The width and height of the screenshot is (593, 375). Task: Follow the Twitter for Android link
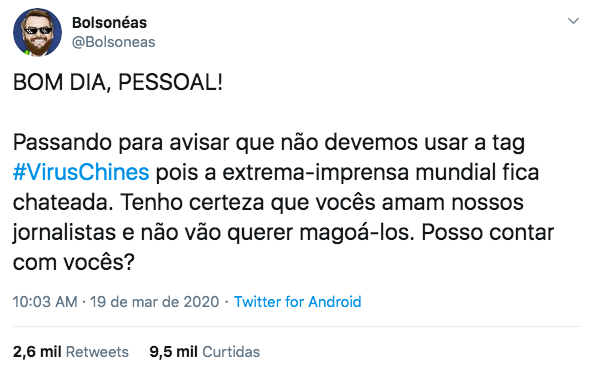click(x=297, y=302)
